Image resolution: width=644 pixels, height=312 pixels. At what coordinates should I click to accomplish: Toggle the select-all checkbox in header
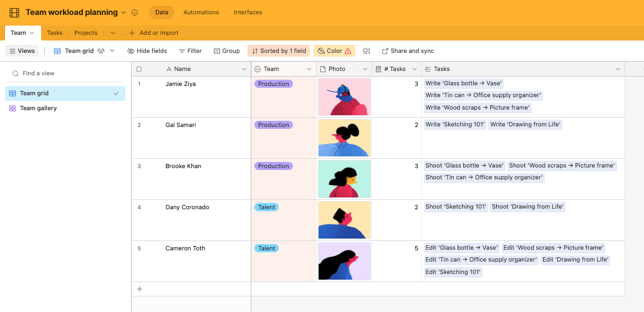[x=139, y=69]
